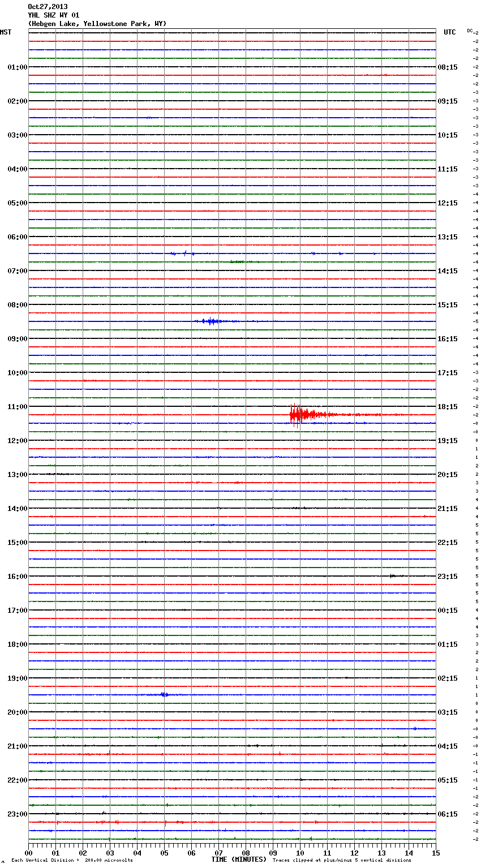This screenshot has height=868, width=481.
Task: Click the bottom-axis minute label '12'
Action: tap(355, 853)
